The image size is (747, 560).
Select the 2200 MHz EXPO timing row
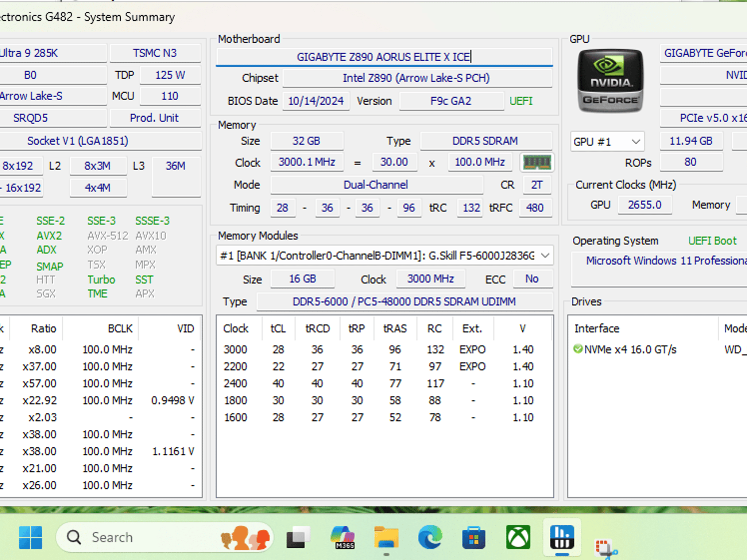click(x=384, y=366)
